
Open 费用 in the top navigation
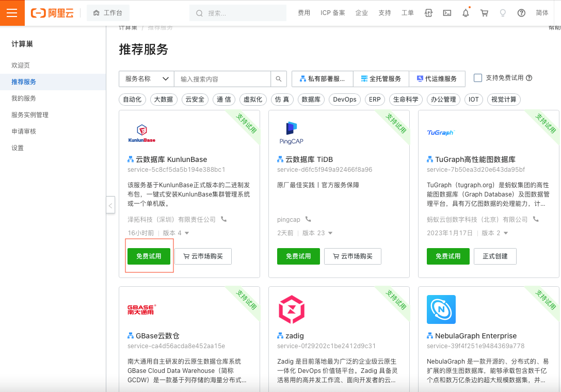tap(304, 13)
